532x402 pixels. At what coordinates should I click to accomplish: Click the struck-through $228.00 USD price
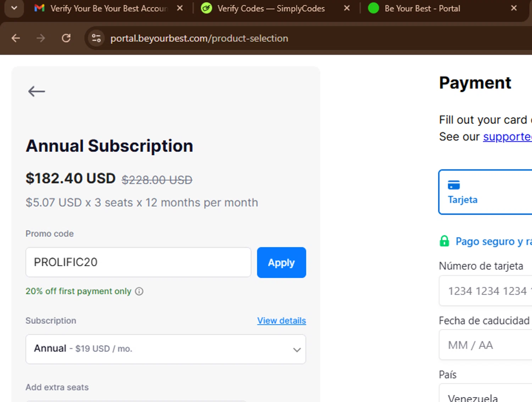coord(157,180)
